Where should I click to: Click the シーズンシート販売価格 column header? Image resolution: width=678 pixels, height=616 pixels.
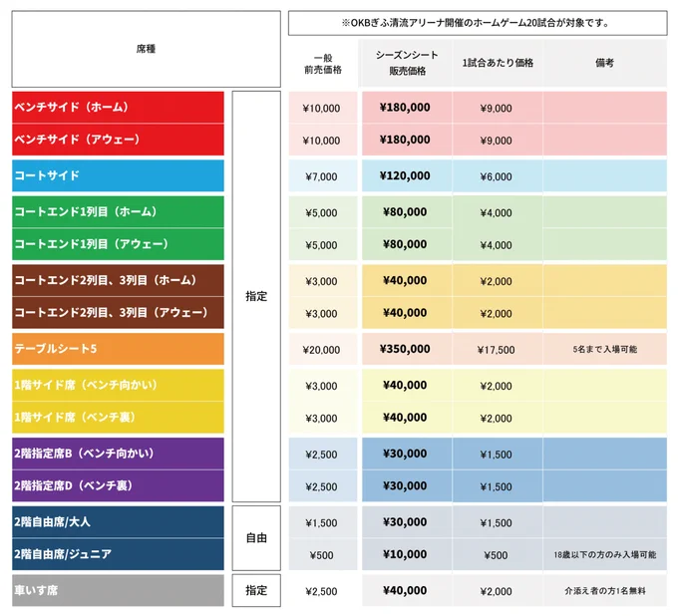coord(407,64)
